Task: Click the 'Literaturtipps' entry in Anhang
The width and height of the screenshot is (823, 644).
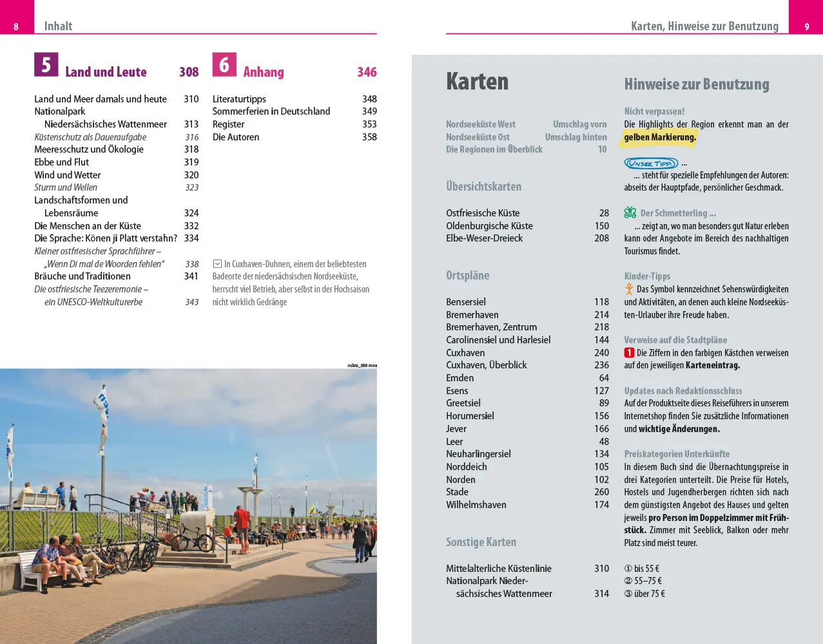Action: 239,99
